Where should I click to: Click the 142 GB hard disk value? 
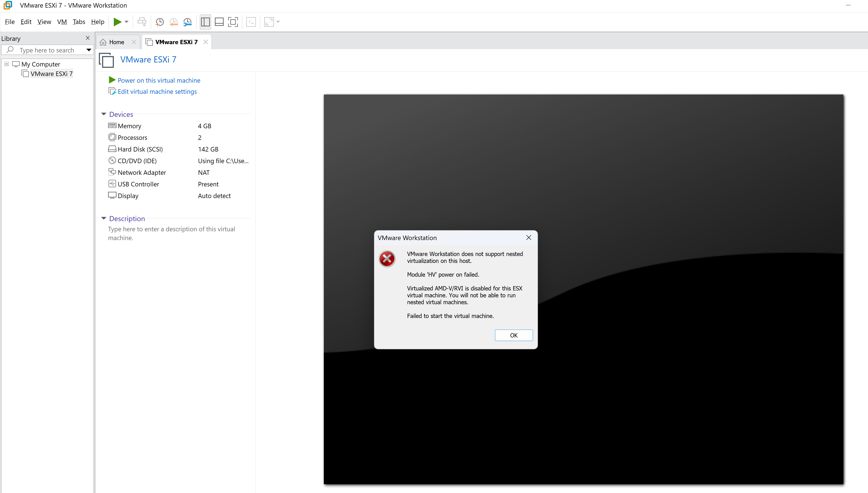pos(208,149)
